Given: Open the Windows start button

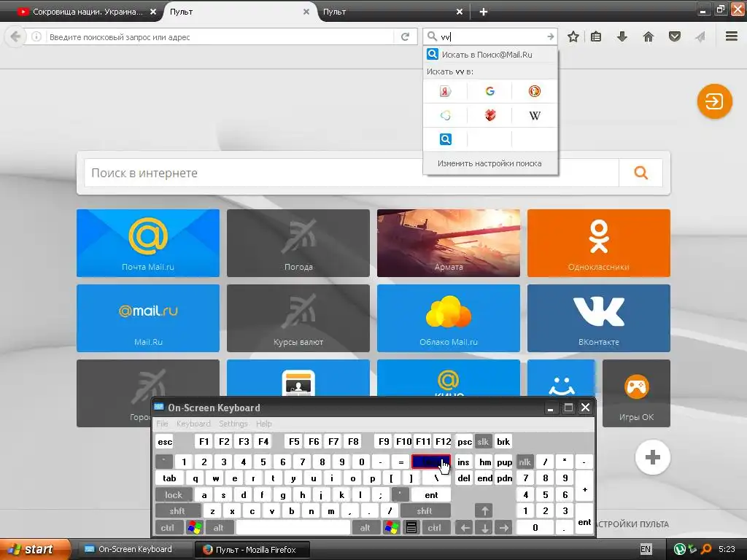Looking at the screenshot, I should coord(34,549).
